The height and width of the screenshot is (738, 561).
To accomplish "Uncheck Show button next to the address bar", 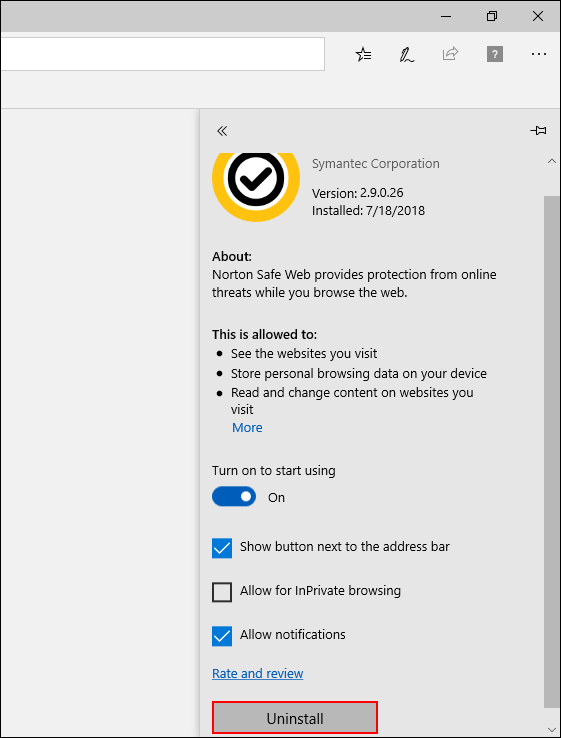I will pyautogui.click(x=222, y=548).
